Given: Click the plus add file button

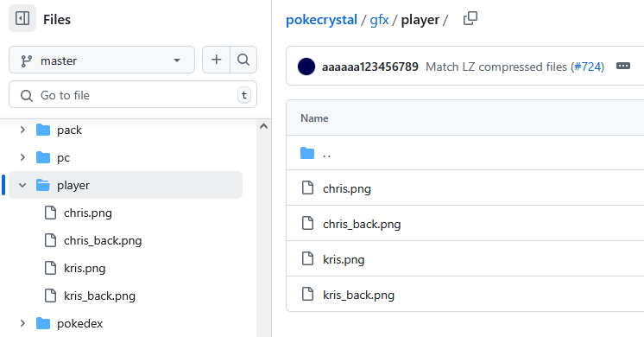Looking at the screenshot, I should point(216,60).
